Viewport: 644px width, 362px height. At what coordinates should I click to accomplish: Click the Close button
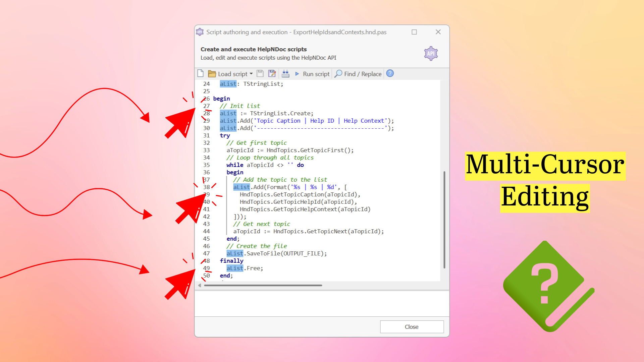(x=412, y=327)
